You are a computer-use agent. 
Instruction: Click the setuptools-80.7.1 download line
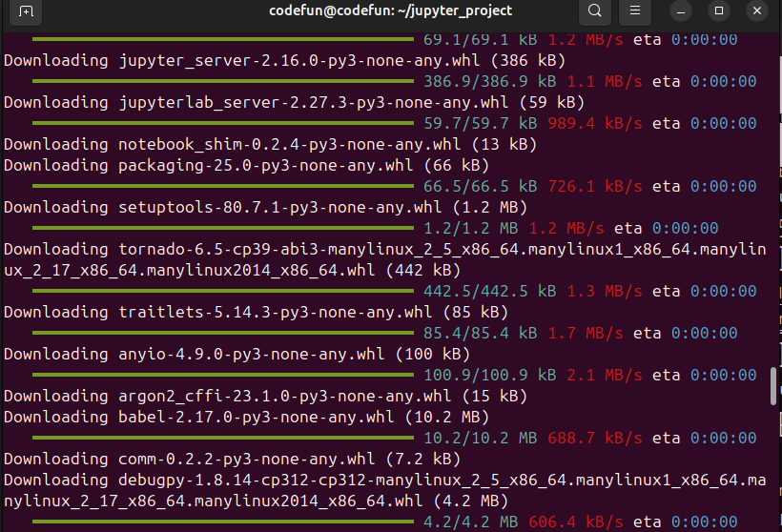[x=265, y=207]
